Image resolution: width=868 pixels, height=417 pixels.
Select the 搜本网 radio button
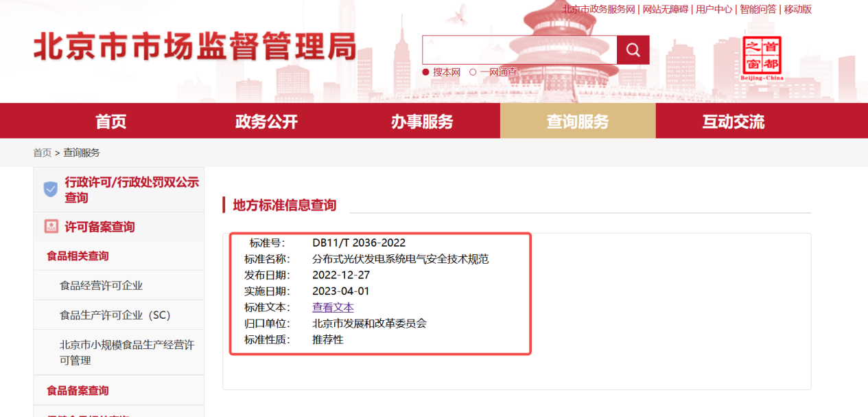coord(426,71)
